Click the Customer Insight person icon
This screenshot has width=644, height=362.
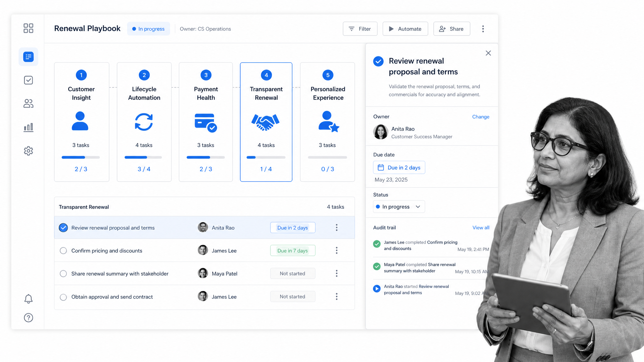80,121
